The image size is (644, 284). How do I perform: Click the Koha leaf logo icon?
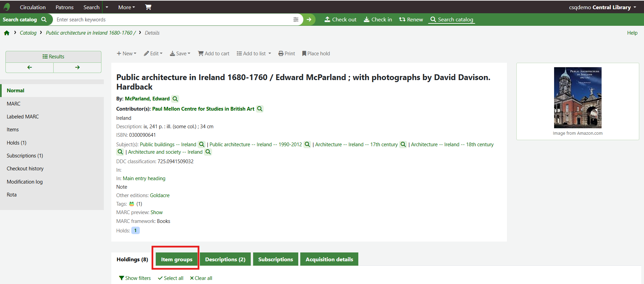pos(7,7)
